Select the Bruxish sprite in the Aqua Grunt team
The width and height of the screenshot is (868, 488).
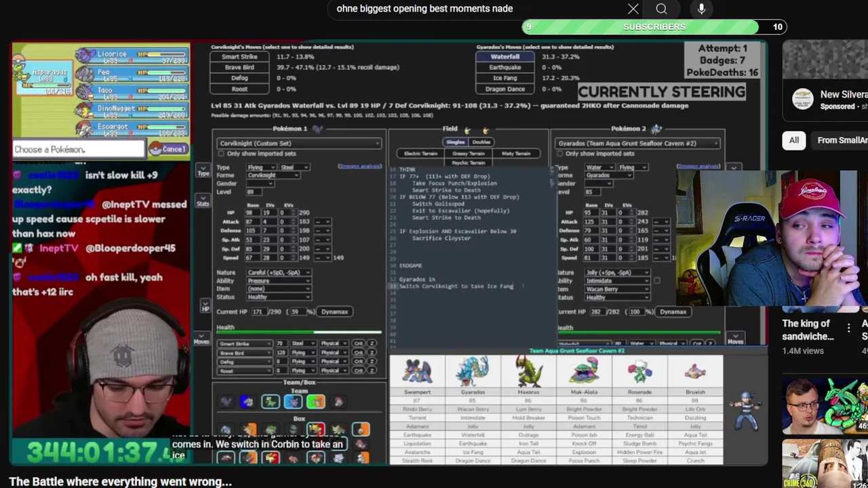[x=695, y=372]
